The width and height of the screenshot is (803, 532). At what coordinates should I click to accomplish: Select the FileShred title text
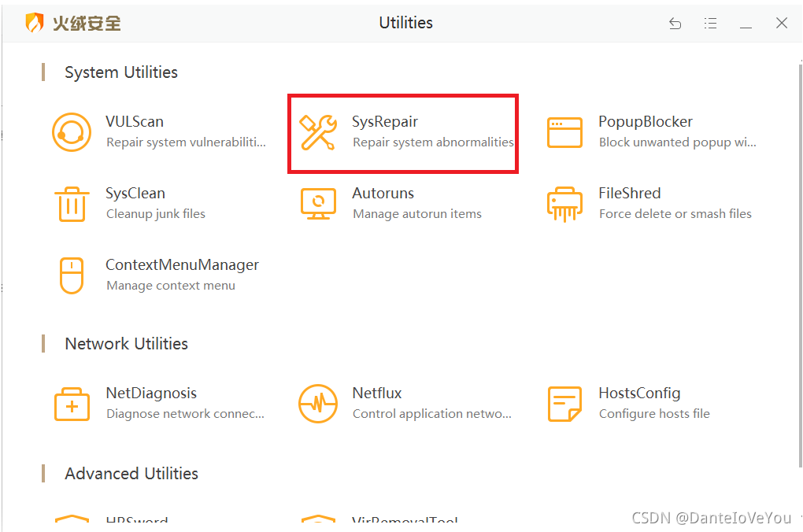pos(629,194)
